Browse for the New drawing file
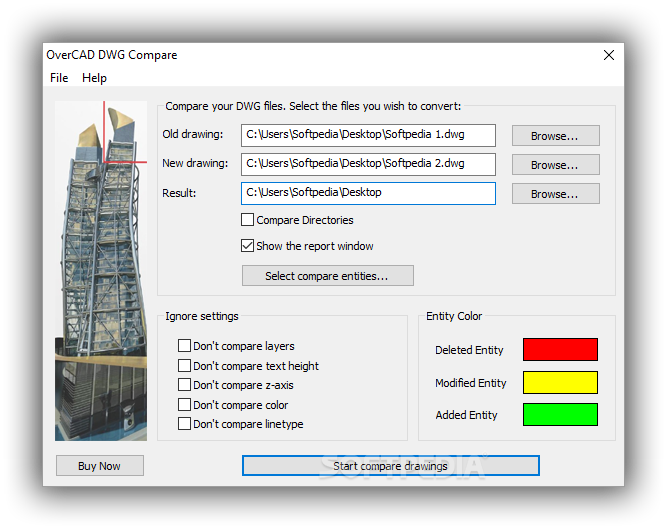Viewport: 667px width, 529px height. point(556,165)
